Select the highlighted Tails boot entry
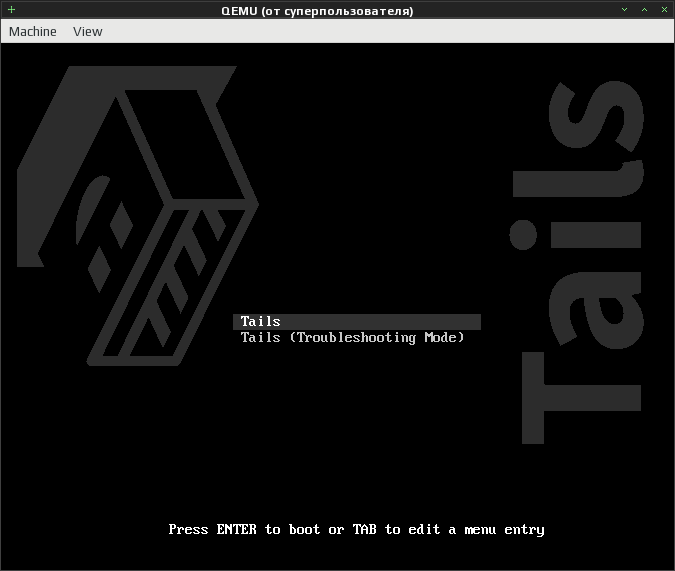 356,322
